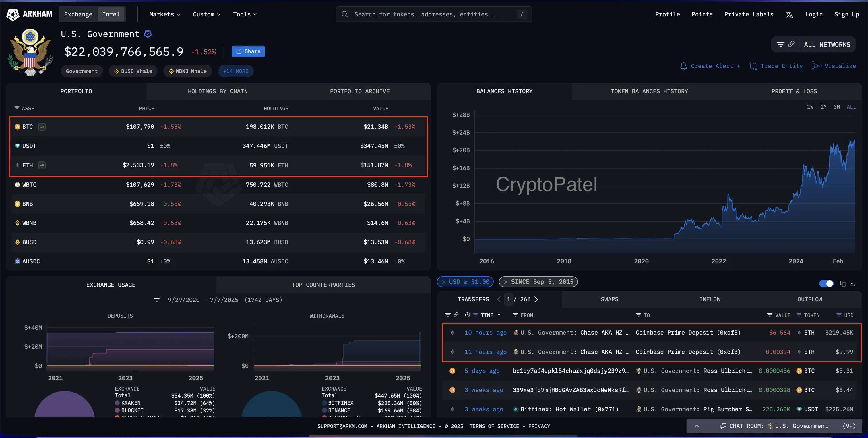The image size is (868, 438).
Task: Click the verified badge beside U.S. Government
Action: click(148, 34)
